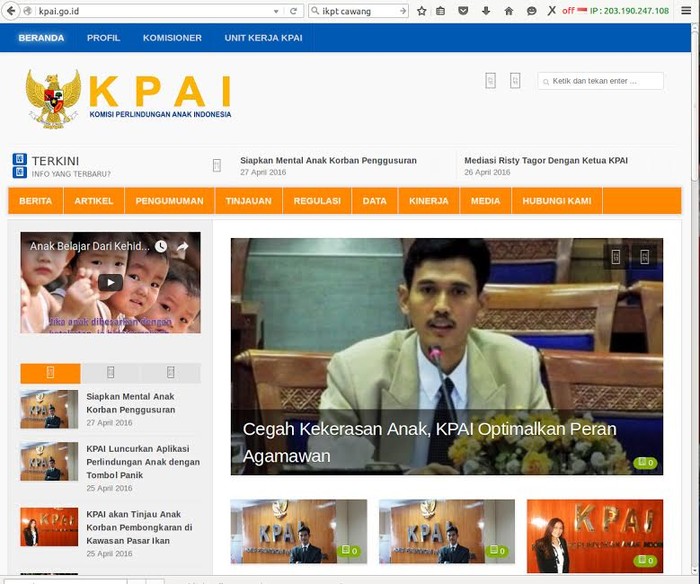Click the KPAI Garuda logo
This screenshot has width=700, height=584.
coord(129,98)
